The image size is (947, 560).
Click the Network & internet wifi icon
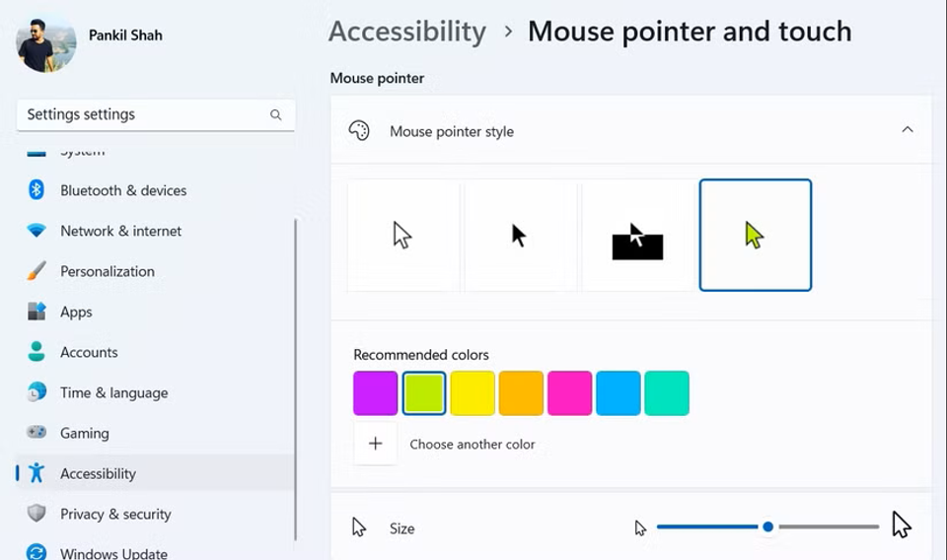[x=36, y=231]
